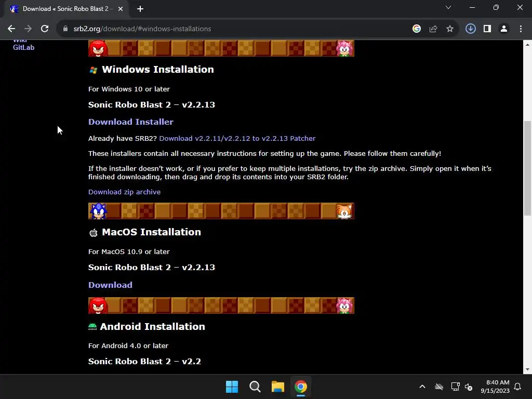Click Windows Installation heading
Screen dimensions: 532x399
158,70
